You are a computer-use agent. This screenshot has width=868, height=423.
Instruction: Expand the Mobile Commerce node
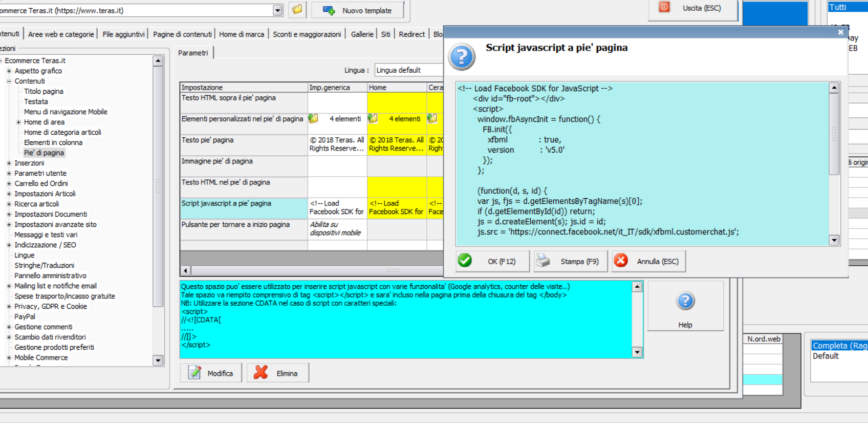tap(9, 357)
